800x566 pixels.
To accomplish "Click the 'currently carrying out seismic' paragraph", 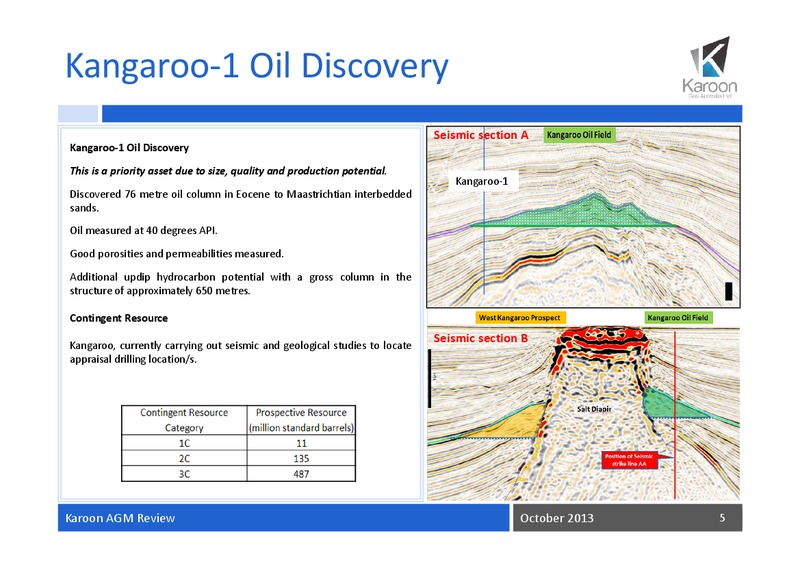I will [240, 352].
